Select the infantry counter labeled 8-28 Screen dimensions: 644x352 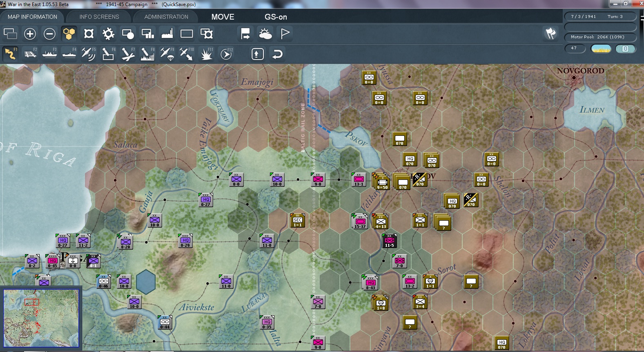click(125, 242)
